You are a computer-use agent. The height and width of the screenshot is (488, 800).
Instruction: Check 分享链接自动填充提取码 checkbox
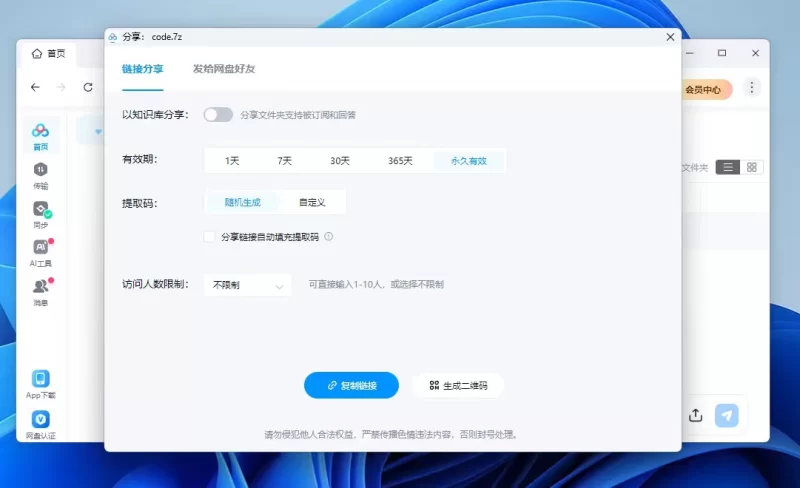click(209, 236)
